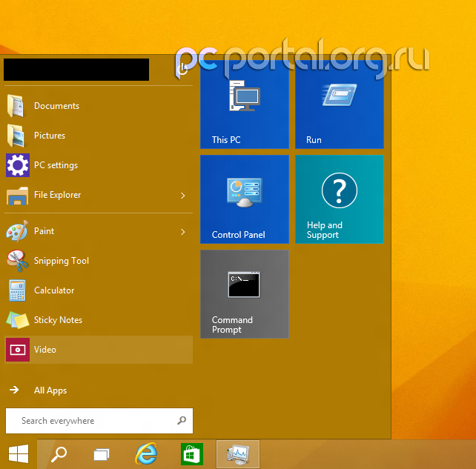Open Internet Explorer from the taskbar
This screenshot has height=469, width=476.
tap(146, 453)
